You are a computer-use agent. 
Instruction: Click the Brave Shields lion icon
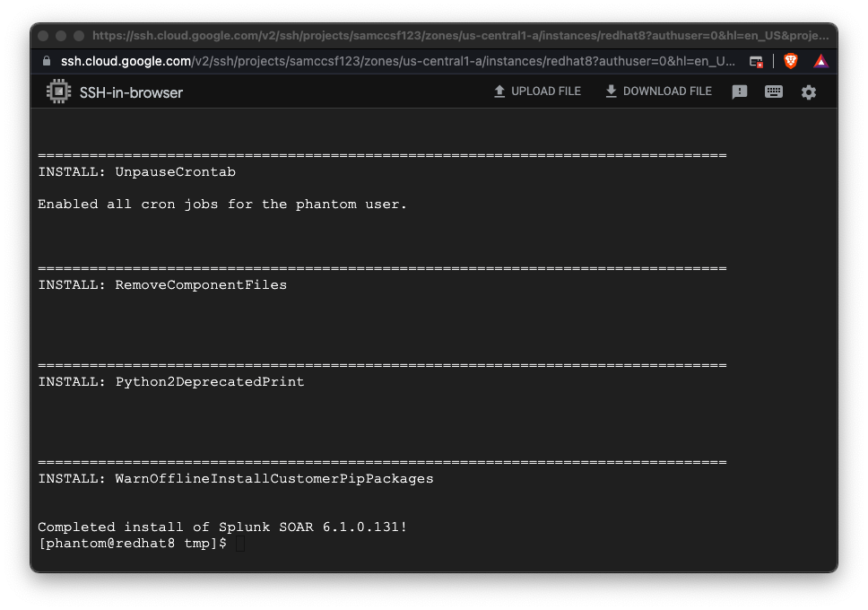pos(791,61)
